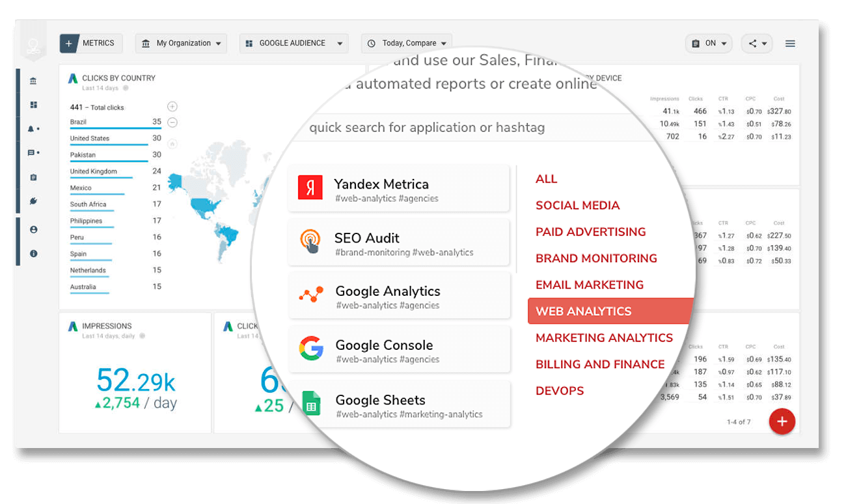
Task: Click the Pakistan country row
Action: point(116,155)
